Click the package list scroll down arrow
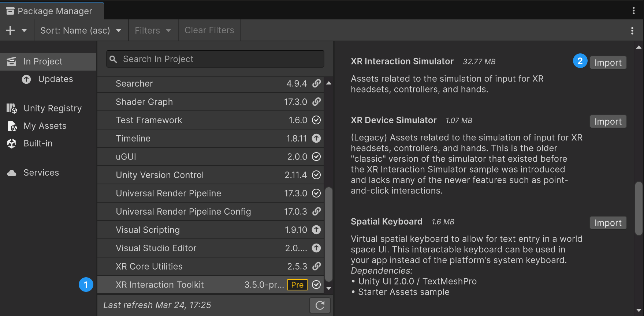This screenshot has width=644, height=316. click(329, 288)
